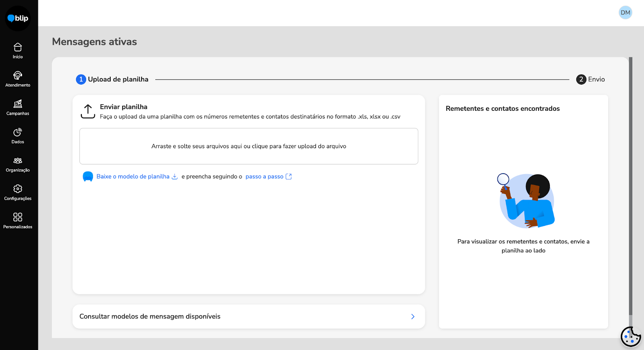The height and width of the screenshot is (350, 644).
Task: Click the external link icon after passo a passo
Action: coord(289,176)
